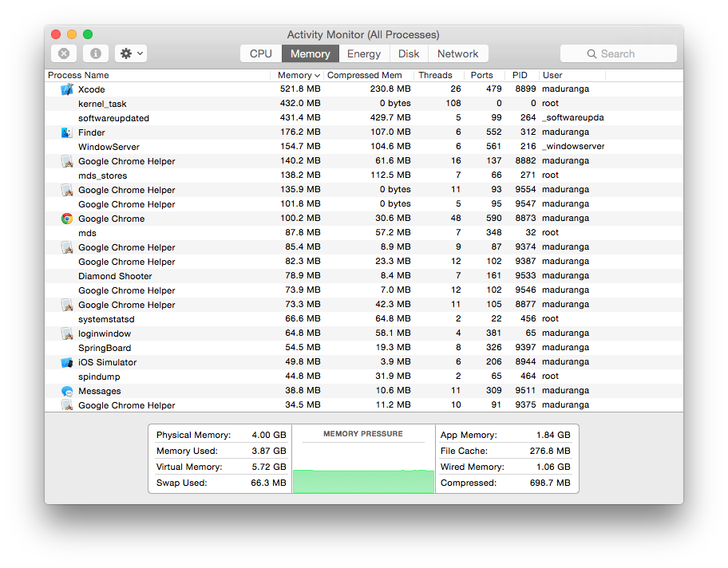Click the Memory Used 3.87 GB entry
This screenshot has width=728, height=568.
(x=221, y=451)
